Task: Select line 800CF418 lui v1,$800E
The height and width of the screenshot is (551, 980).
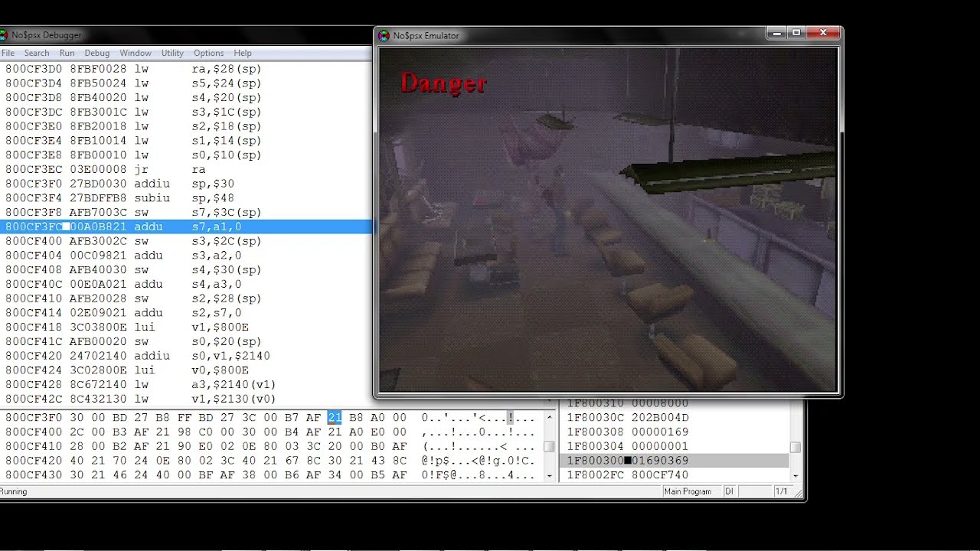Action: tap(186, 328)
